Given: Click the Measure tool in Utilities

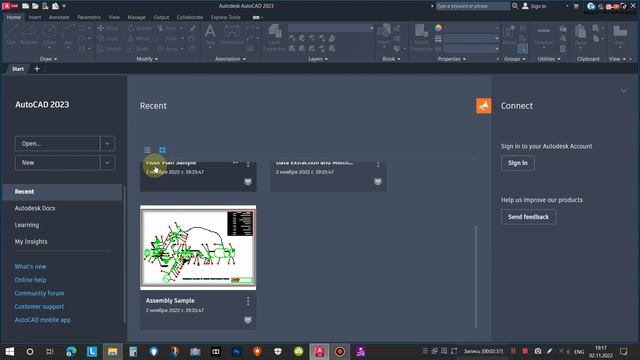Looking at the screenshot, I should pyautogui.click(x=543, y=34).
